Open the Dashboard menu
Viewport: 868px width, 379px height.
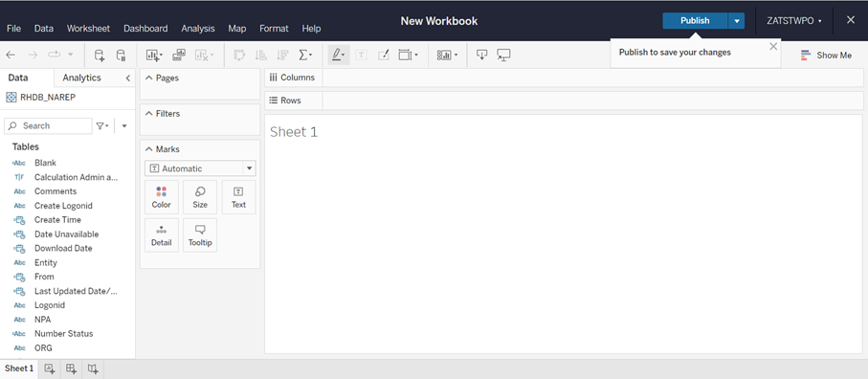(x=145, y=28)
